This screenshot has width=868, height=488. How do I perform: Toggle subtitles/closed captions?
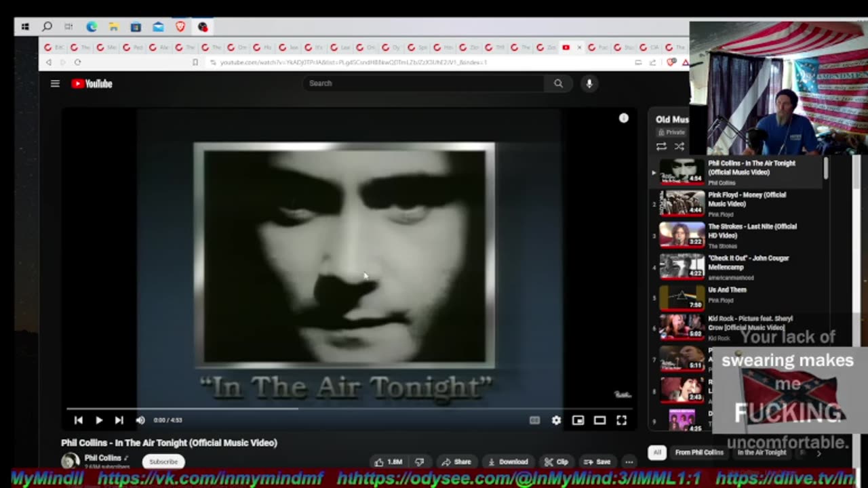[534, 420]
